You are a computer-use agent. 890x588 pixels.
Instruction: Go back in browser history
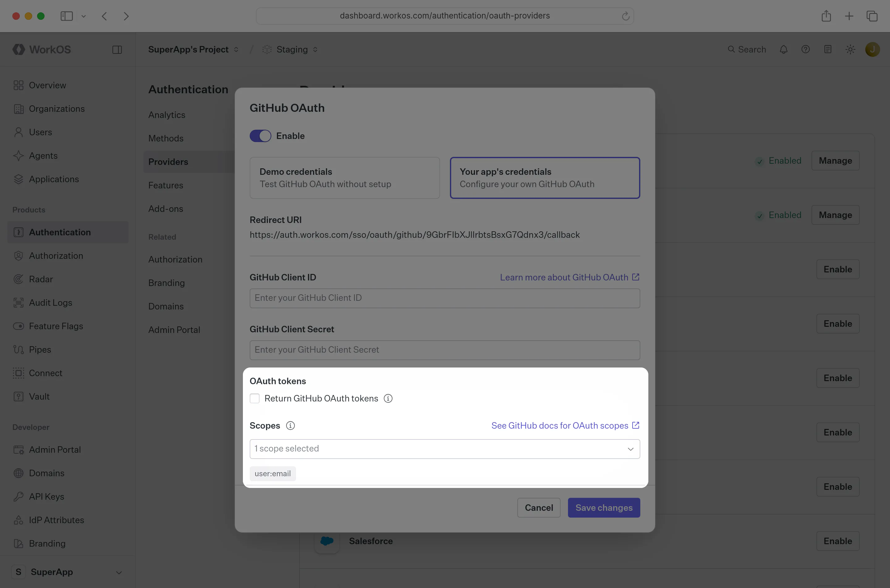click(x=105, y=16)
